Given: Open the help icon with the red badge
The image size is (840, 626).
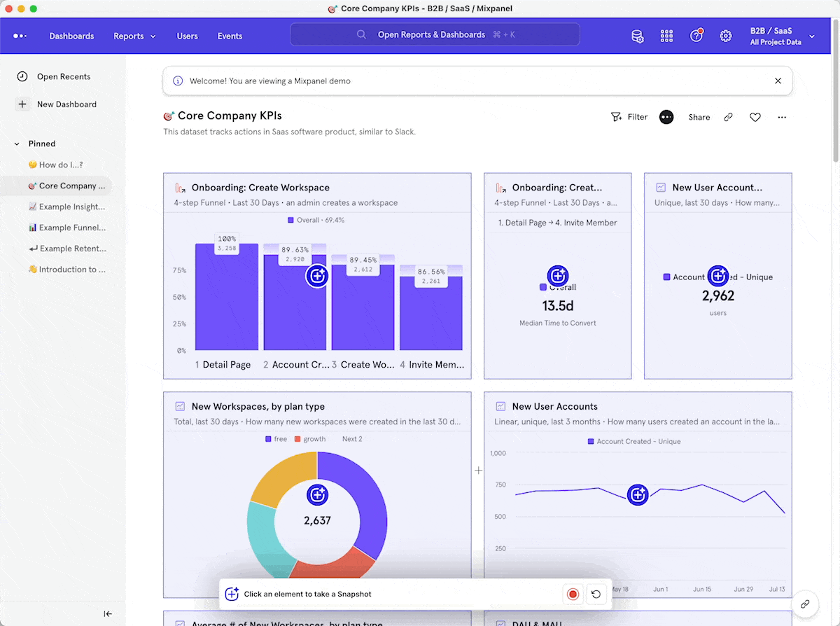Looking at the screenshot, I should pos(696,36).
